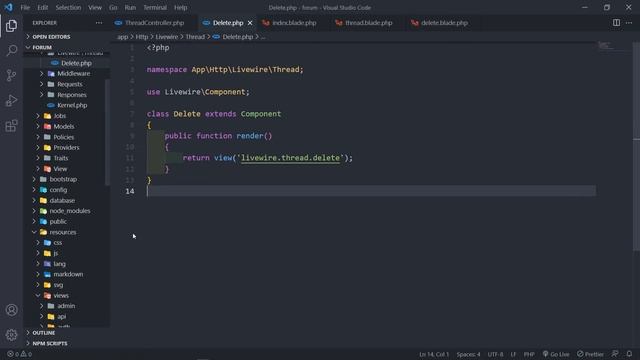Expand the Models folder
Viewport: 640px width, 360px height.
(64, 127)
